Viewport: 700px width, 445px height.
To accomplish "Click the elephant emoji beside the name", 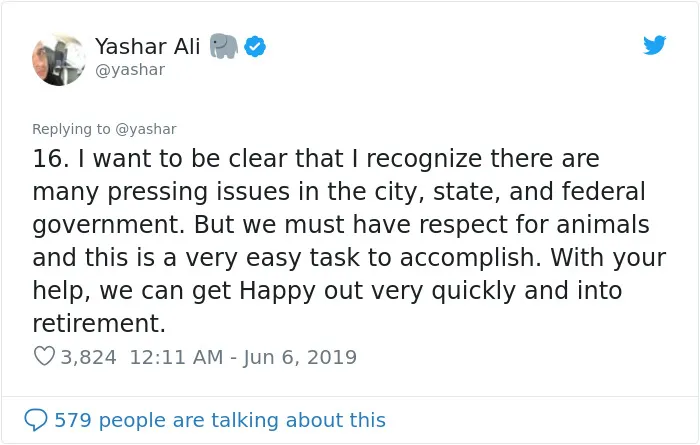I will (x=224, y=46).
